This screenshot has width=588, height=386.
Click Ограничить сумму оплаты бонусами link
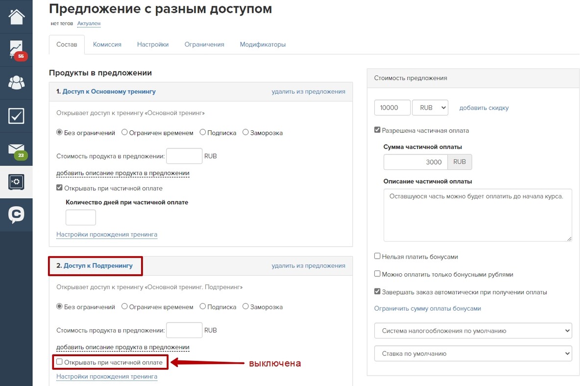428,309
